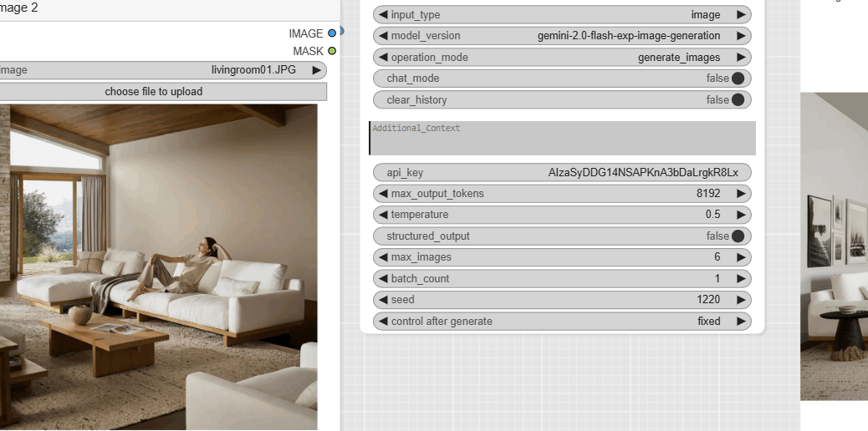Click inside the Additional_Context text area

(x=562, y=139)
